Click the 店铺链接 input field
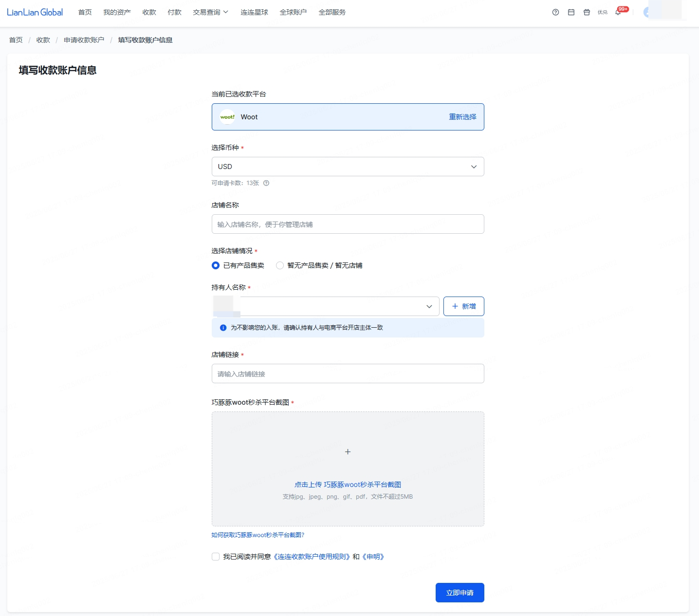 (348, 373)
